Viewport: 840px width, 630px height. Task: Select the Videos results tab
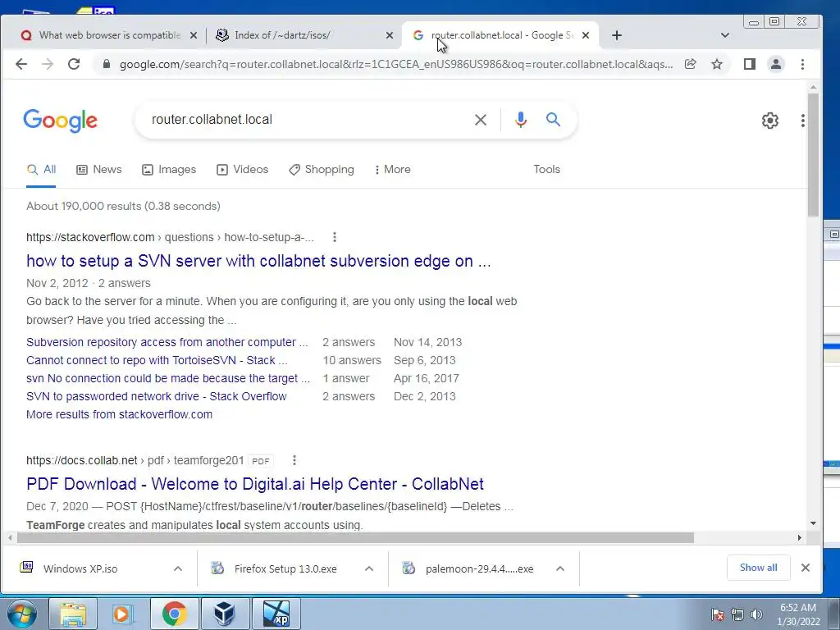242,169
